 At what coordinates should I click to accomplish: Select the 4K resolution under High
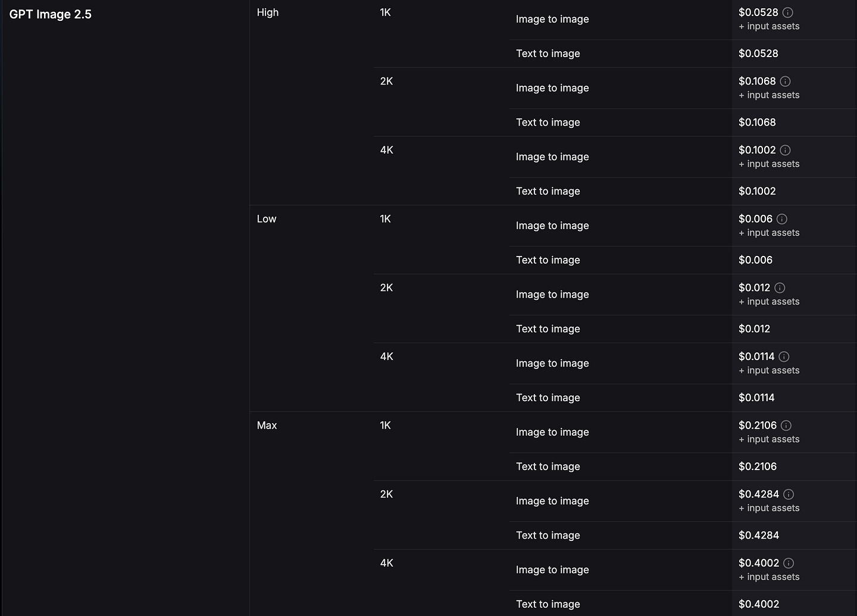click(x=387, y=150)
